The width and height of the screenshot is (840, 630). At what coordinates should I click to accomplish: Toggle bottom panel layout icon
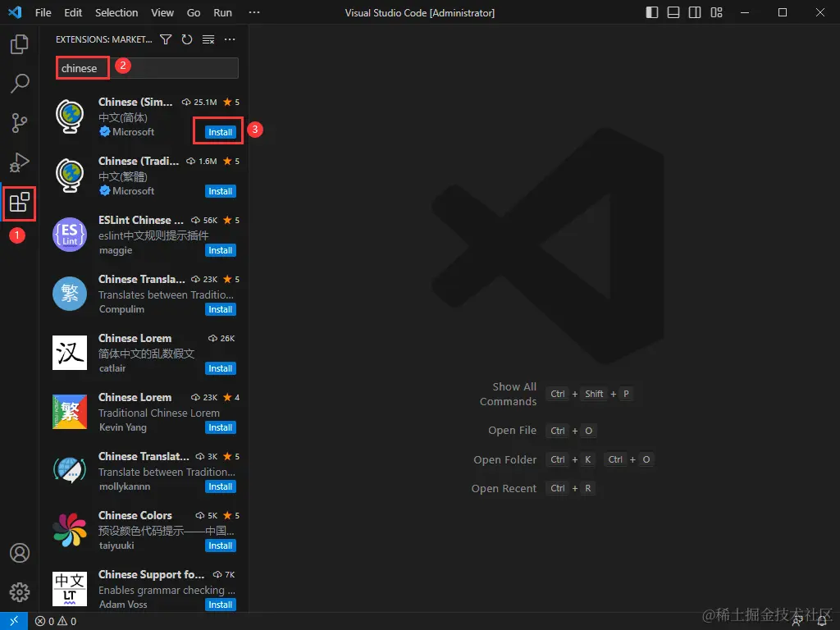(673, 12)
